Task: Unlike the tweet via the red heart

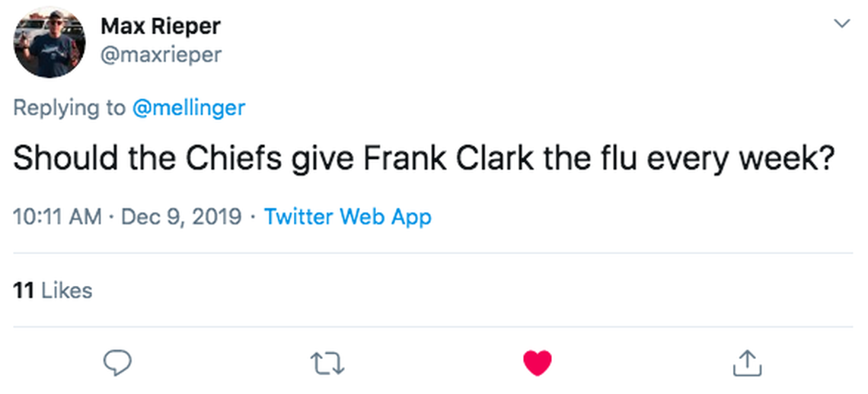Action: point(538,363)
